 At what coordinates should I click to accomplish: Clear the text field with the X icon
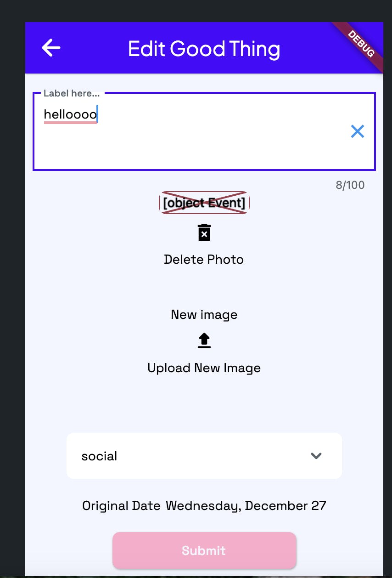(357, 131)
